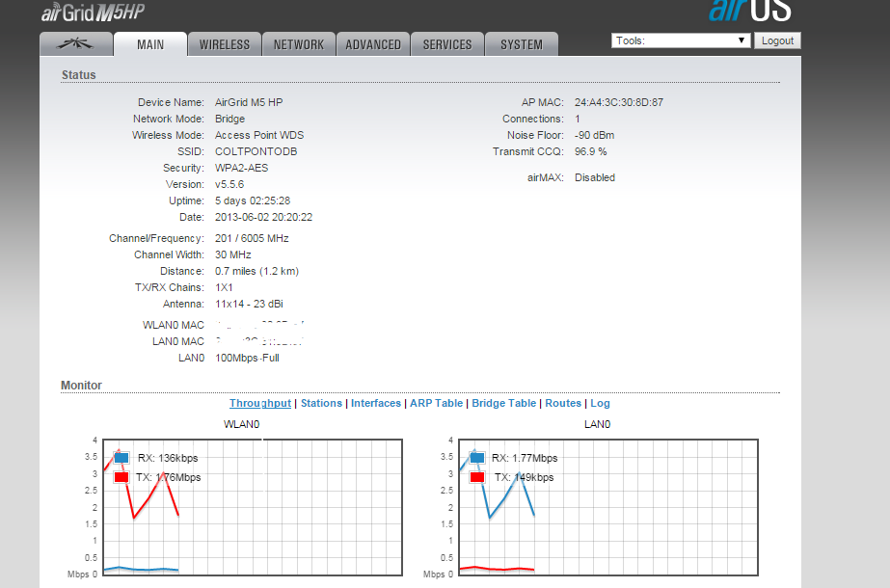Click the Security value WPA2-AES
The height and width of the screenshot is (588, 890).
point(241,168)
